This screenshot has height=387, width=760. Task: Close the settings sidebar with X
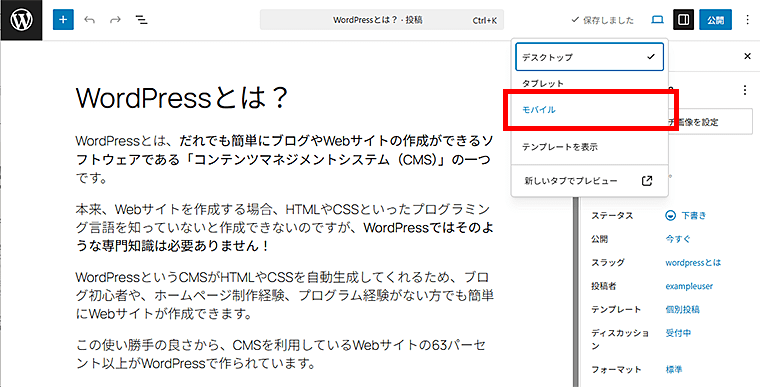click(x=747, y=56)
